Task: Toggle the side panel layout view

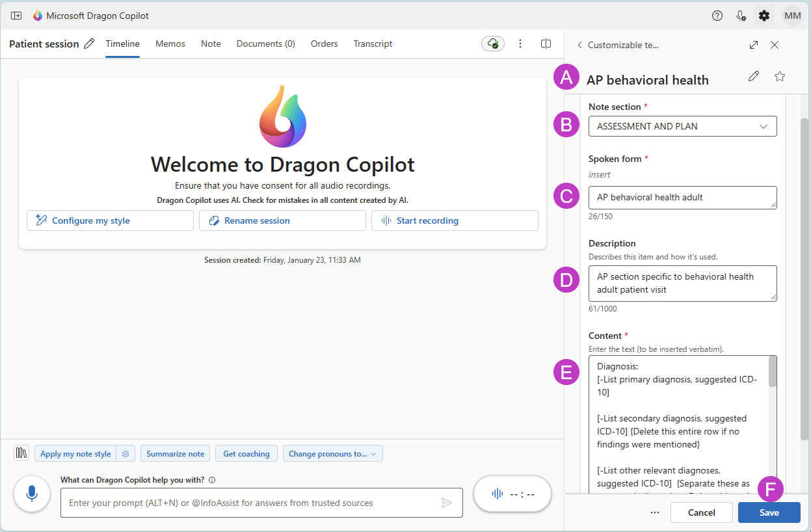Action: point(546,44)
